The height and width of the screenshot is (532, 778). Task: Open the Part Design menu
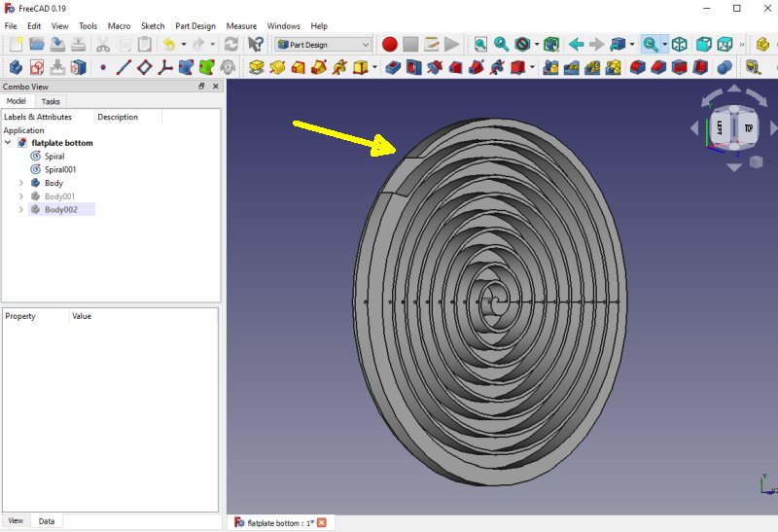pos(195,26)
